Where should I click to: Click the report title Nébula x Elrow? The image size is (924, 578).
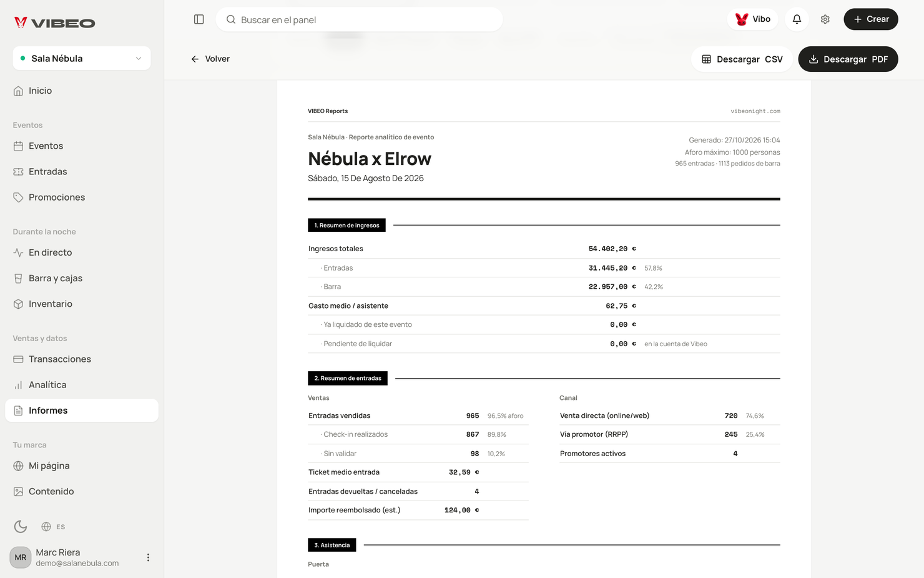(x=370, y=159)
